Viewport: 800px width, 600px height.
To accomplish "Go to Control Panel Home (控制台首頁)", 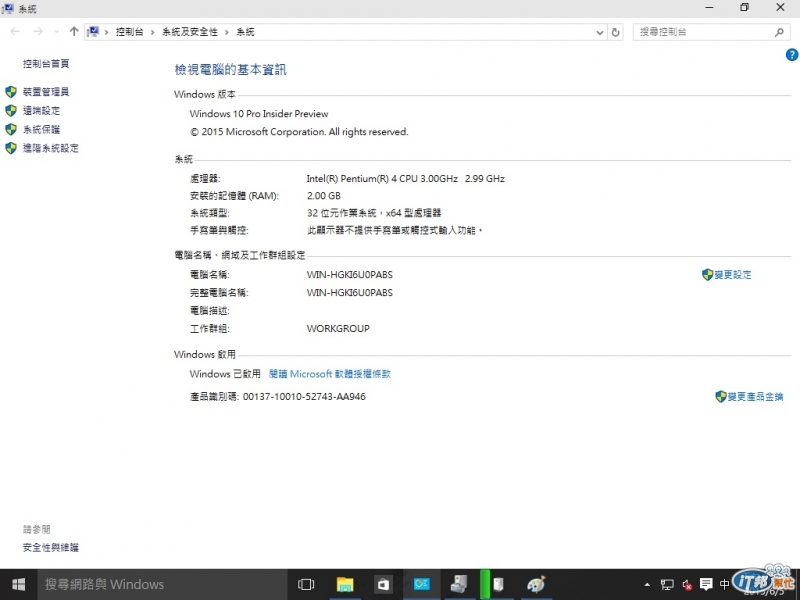I will coord(46,64).
